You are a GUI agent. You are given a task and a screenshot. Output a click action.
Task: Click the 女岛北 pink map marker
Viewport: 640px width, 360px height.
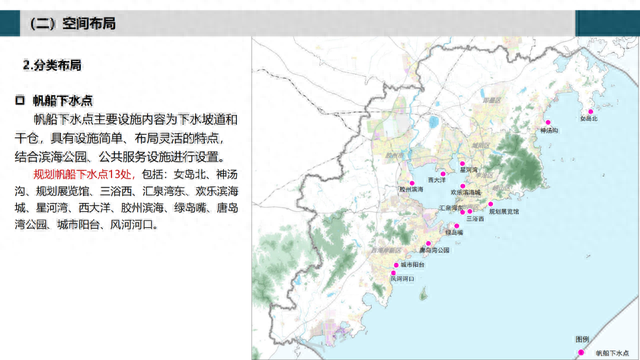coord(591,111)
